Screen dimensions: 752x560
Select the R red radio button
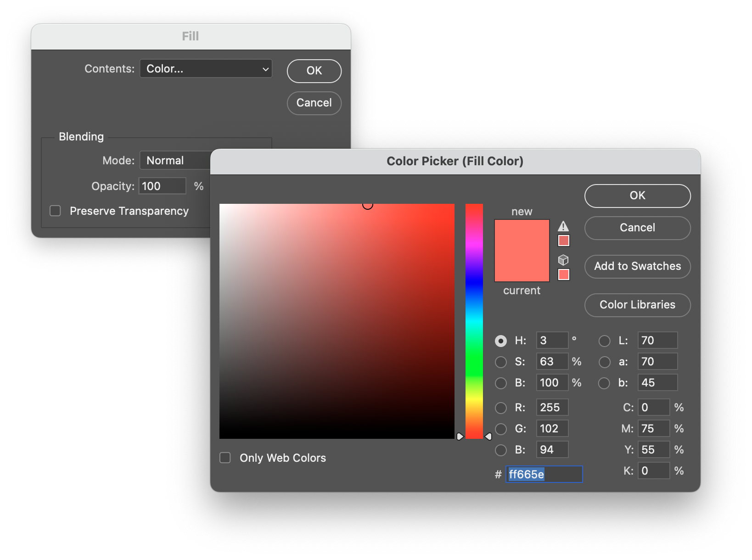coord(501,408)
